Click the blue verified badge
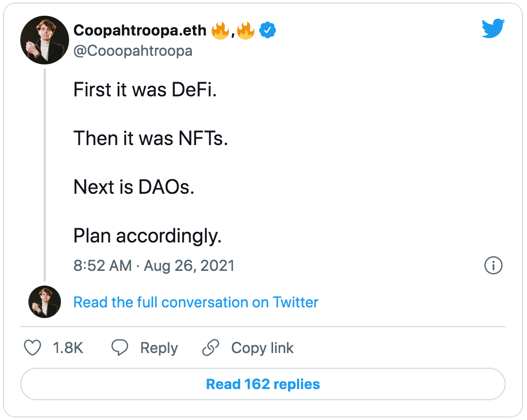 (268, 31)
